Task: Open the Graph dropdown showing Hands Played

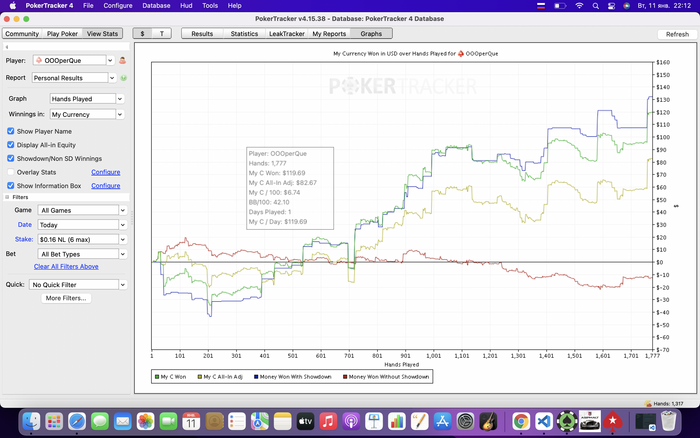Action: pyautogui.click(x=87, y=99)
